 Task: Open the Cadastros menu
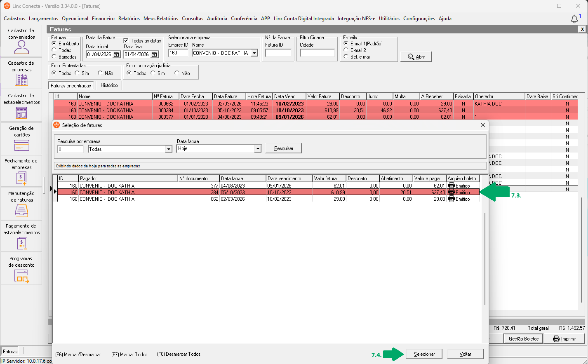14,19
